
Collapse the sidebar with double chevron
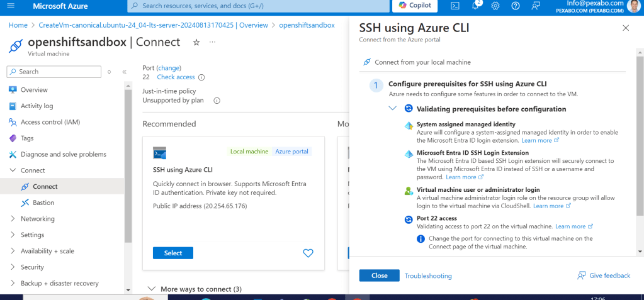125,72
